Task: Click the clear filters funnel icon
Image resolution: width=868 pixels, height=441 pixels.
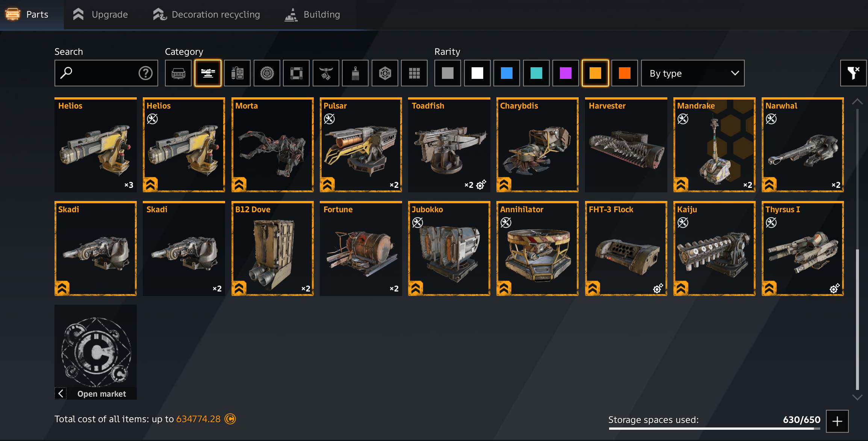Action: [853, 73]
